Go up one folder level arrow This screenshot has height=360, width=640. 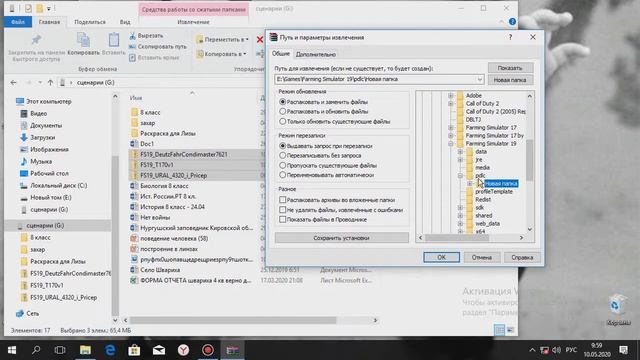click(50, 82)
